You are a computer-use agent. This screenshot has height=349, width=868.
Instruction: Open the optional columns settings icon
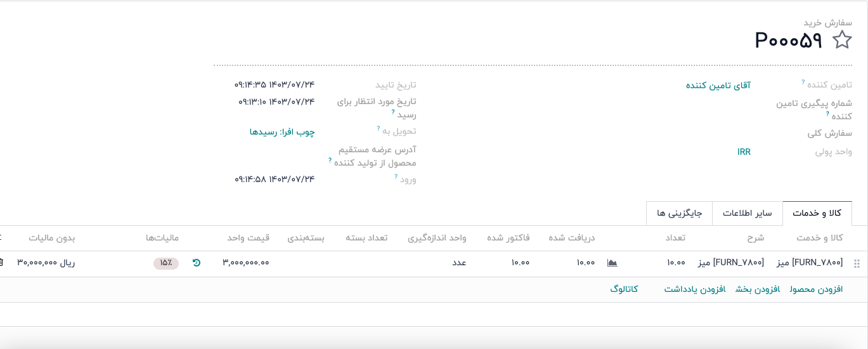(x=2, y=238)
